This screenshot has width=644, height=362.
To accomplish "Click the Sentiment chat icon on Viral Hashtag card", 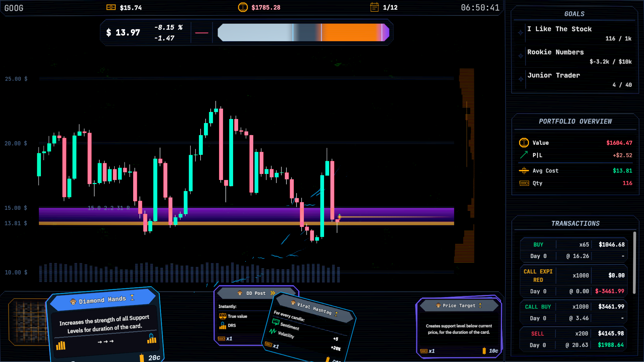I will point(276,322).
